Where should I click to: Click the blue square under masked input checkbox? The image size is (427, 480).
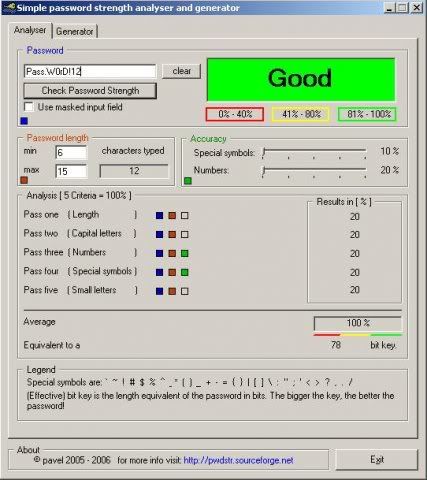pos(24,121)
